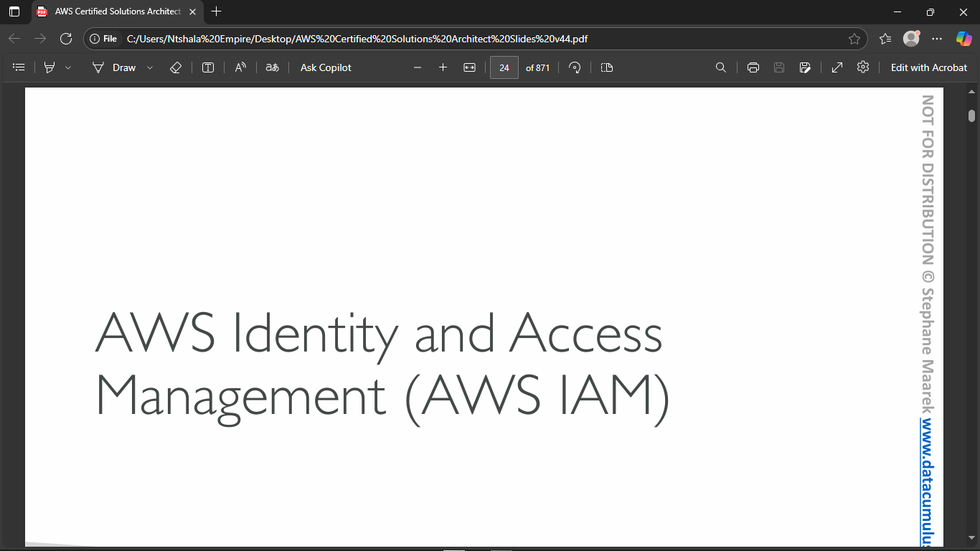980x551 pixels.
Task: Open a new browser tab
Action: 217,11
